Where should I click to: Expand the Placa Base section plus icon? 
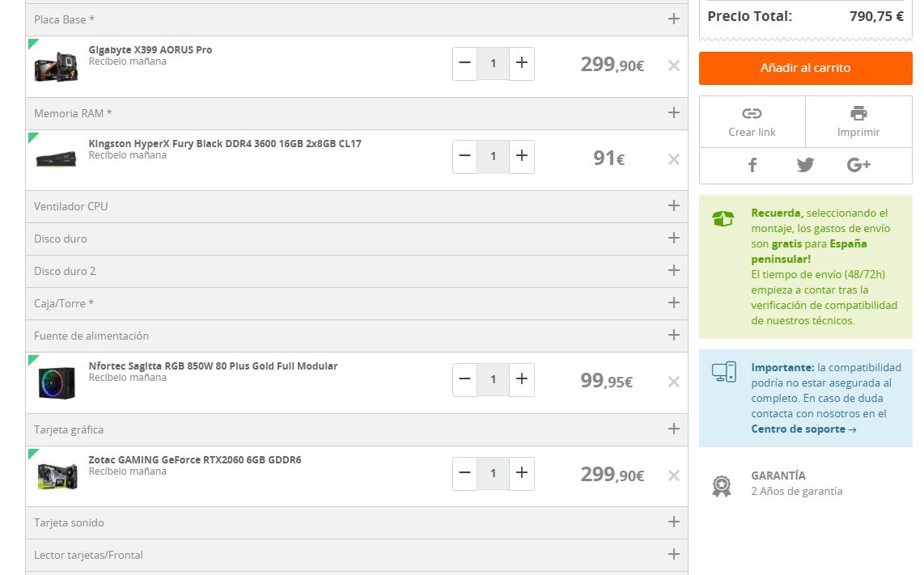coord(673,19)
